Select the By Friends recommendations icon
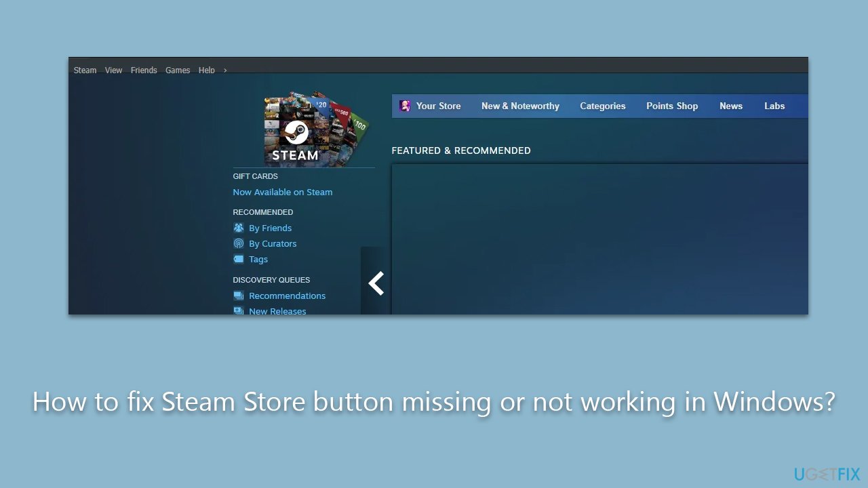 tap(239, 228)
